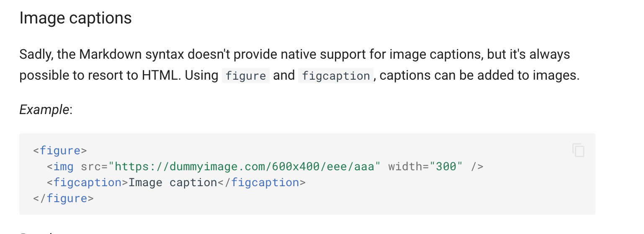Click the "Image captions" heading
The width and height of the screenshot is (644, 234).
[x=75, y=18]
